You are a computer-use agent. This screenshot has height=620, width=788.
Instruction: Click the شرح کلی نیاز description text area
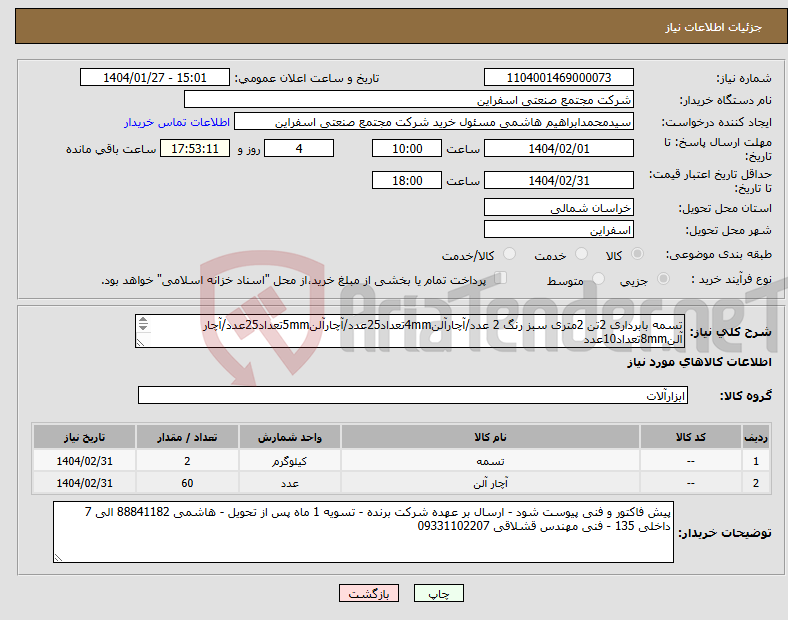coord(410,331)
